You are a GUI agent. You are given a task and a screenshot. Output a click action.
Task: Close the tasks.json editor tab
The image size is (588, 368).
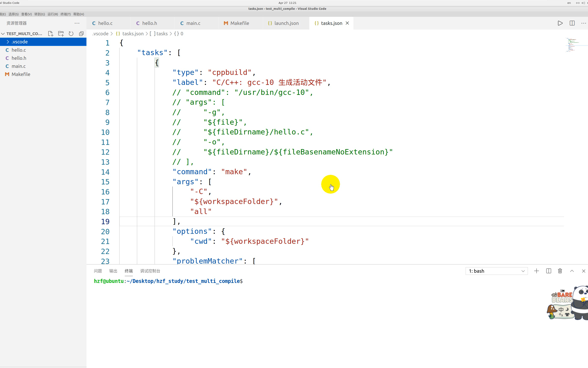click(x=347, y=23)
